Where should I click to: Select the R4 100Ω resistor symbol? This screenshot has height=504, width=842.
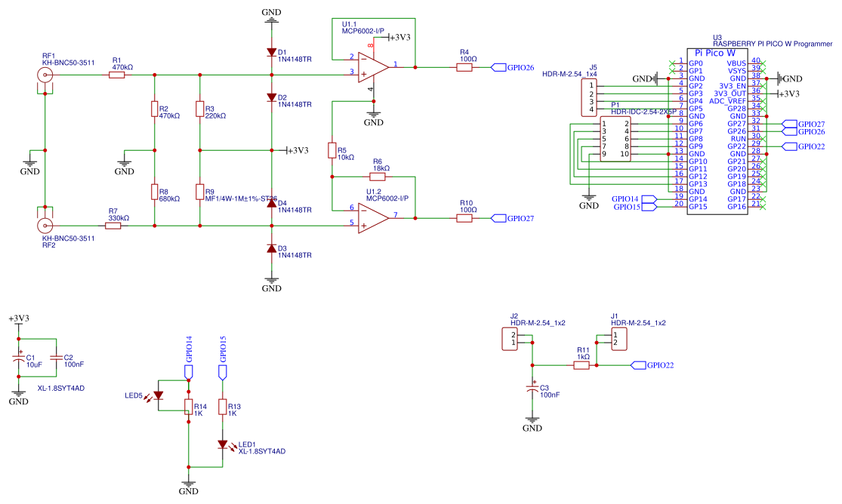[464, 68]
